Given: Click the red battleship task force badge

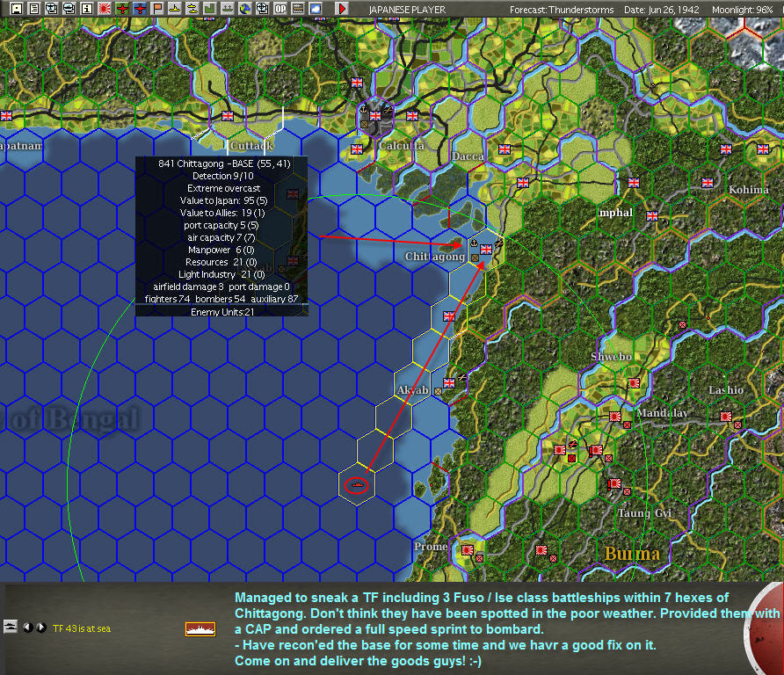Looking at the screenshot, I should coord(200,629).
